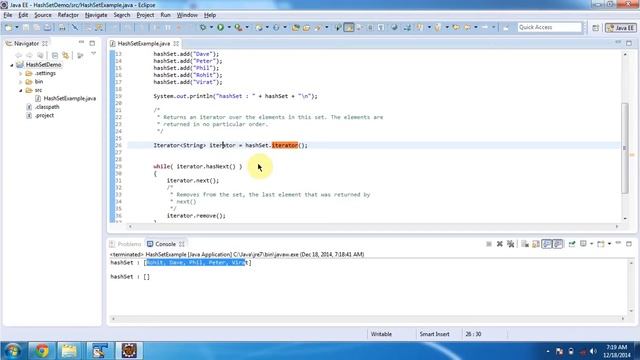Maximize the Navigator view
The image size is (640, 360).
pos(92,43)
